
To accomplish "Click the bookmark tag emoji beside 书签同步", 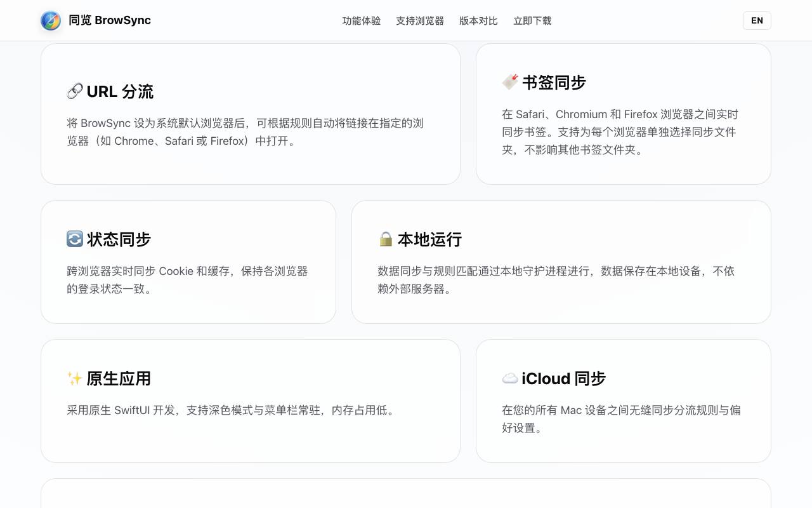I will 510,83.
